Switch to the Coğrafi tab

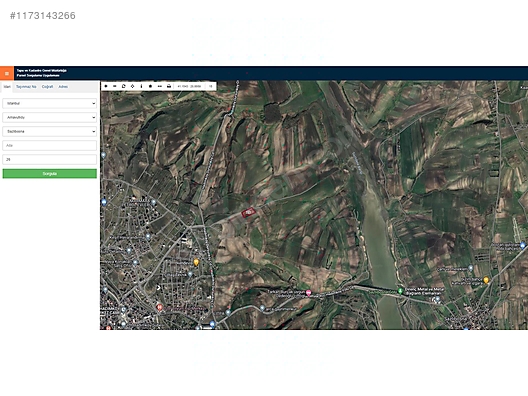click(x=47, y=87)
